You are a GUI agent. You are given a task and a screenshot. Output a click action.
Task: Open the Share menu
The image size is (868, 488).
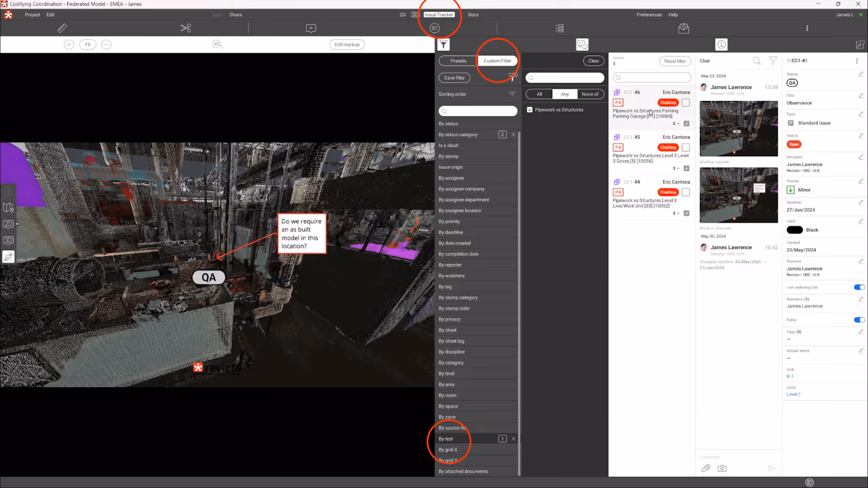pos(235,15)
